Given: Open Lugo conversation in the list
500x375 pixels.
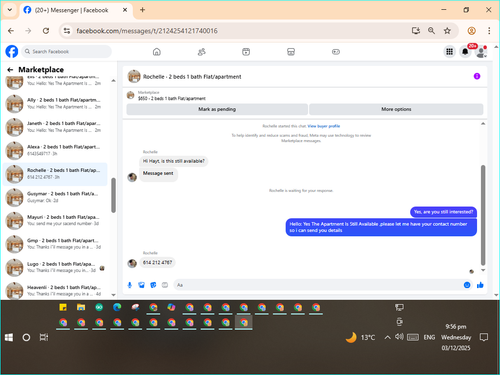Looking at the screenshot, I should (x=55, y=267).
